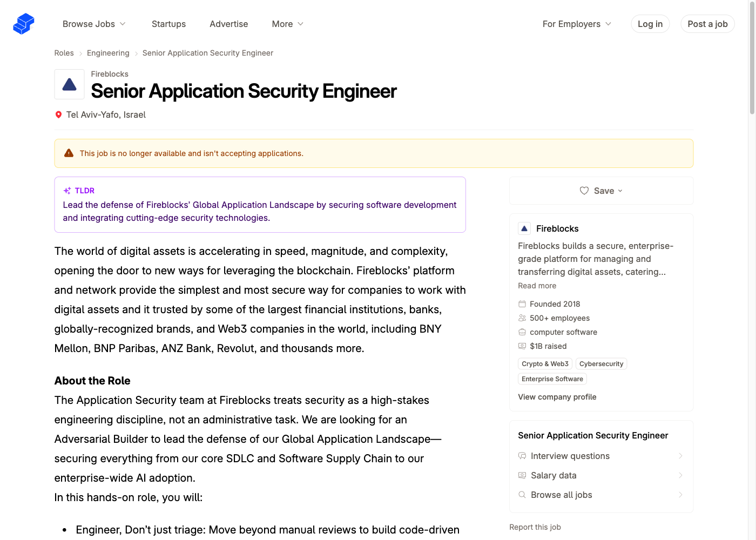756x540 pixels.
Task: Click the chevron on the Interview questions row
Action: pos(680,456)
